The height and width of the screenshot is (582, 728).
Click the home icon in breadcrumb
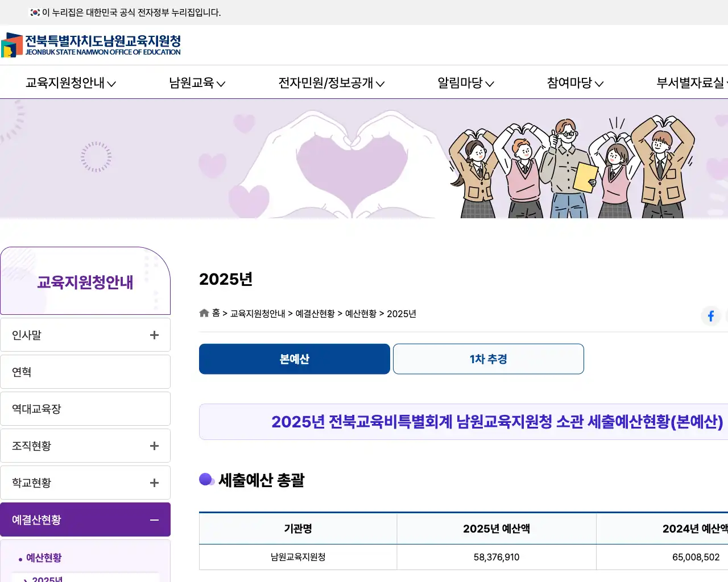pyautogui.click(x=204, y=313)
